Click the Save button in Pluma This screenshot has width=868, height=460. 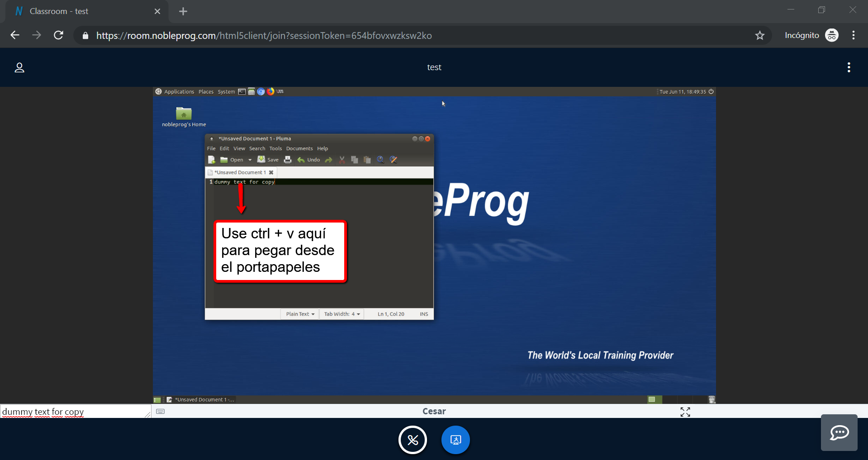click(x=268, y=160)
